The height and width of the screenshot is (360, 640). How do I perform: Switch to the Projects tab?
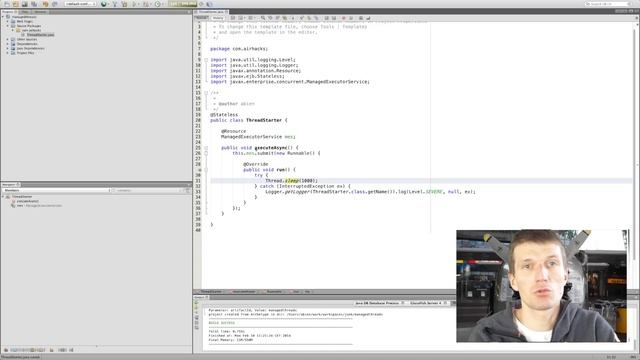(x=8, y=12)
